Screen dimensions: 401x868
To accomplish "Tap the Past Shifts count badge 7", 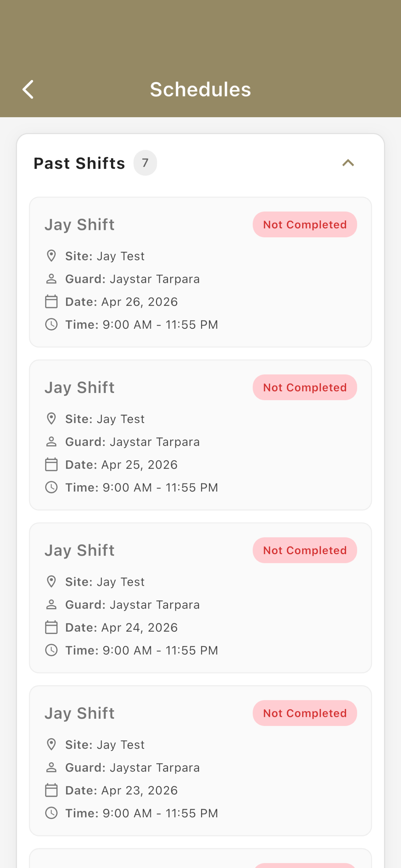I will coord(145,163).
